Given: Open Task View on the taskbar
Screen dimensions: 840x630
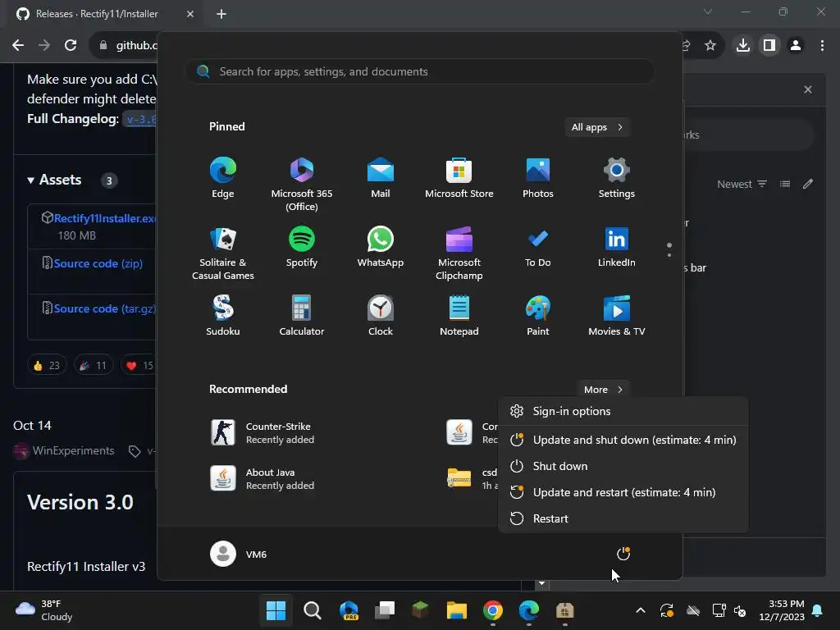Looking at the screenshot, I should pyautogui.click(x=385, y=610).
